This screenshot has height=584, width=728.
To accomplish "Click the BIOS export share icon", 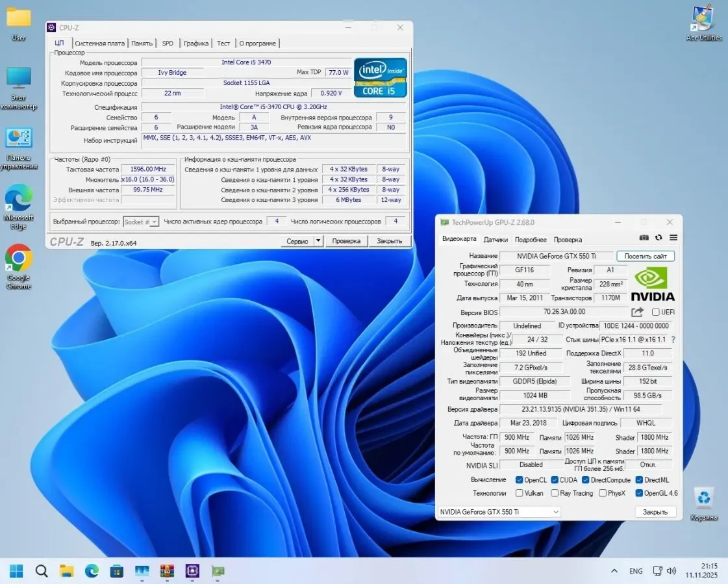I will tap(638, 312).
